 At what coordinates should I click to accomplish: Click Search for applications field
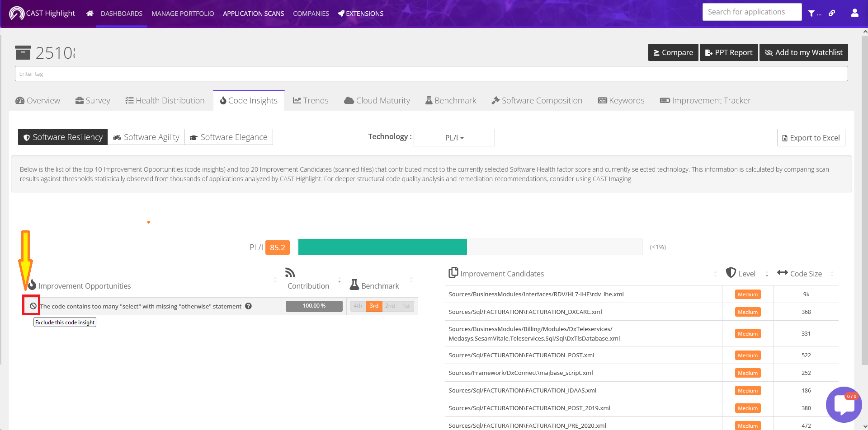click(x=752, y=12)
